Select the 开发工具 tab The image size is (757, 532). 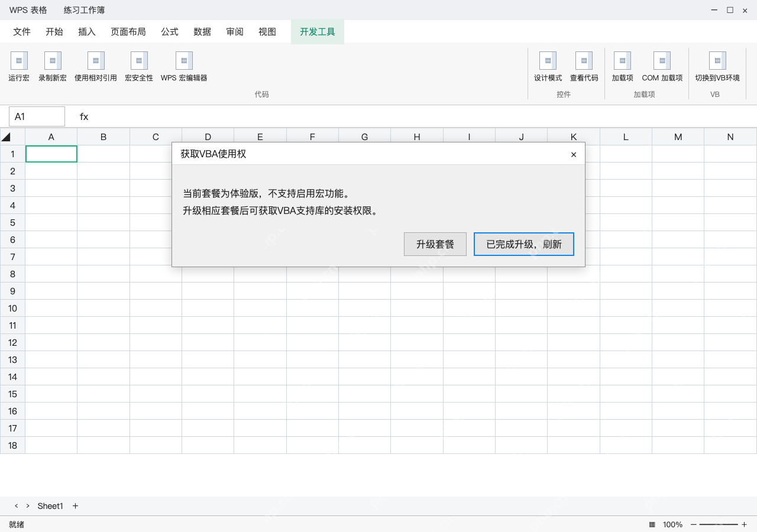318,32
